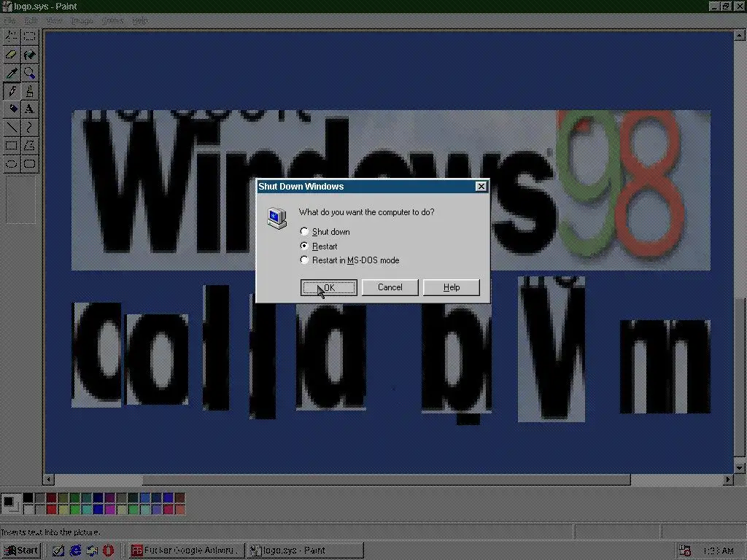This screenshot has height=560, width=747.
Task: Open the Start menu
Action: coord(21,551)
